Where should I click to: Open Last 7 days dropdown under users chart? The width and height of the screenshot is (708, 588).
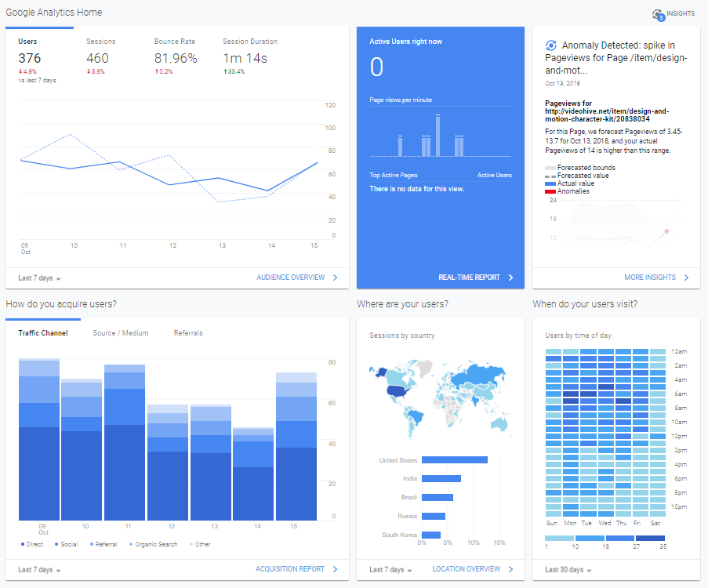[x=39, y=278]
